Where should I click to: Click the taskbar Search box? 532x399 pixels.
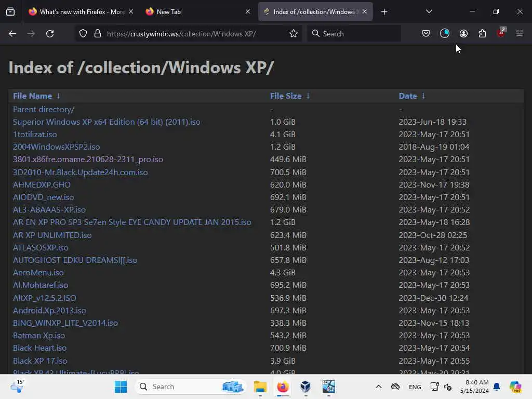click(190, 387)
